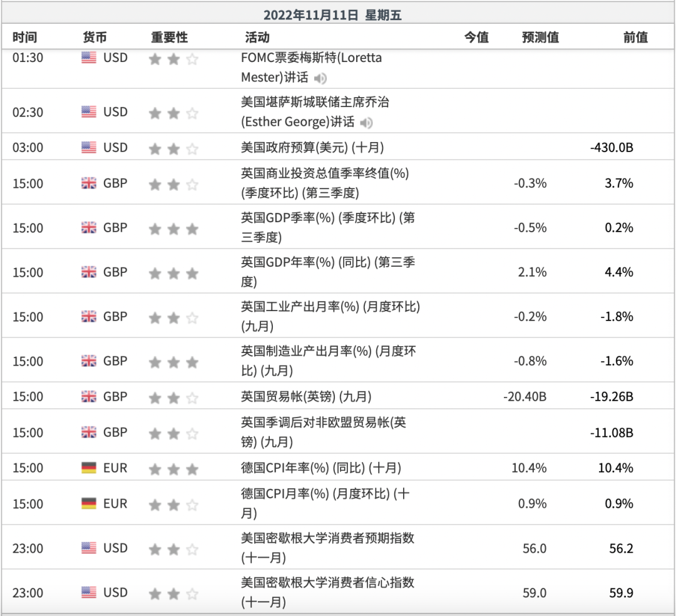Screen dimensions: 676x616
Task: Click the forecast value 56.0
Action: point(535,548)
